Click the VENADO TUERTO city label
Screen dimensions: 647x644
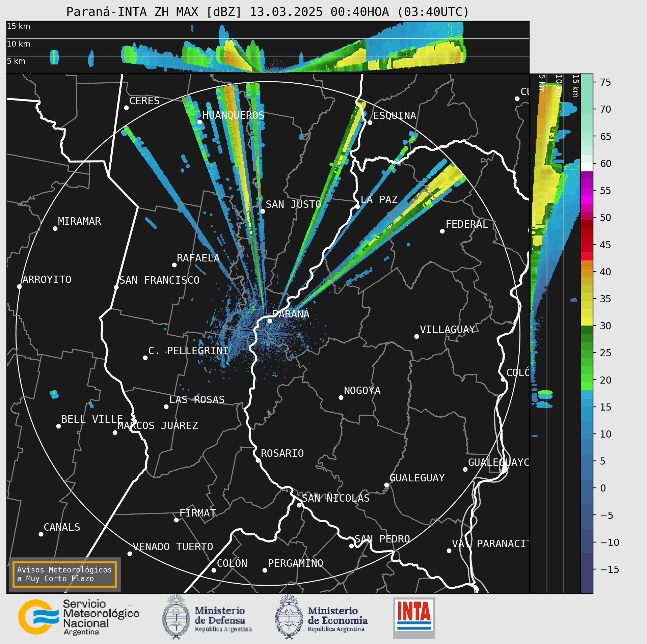pyautogui.click(x=173, y=547)
